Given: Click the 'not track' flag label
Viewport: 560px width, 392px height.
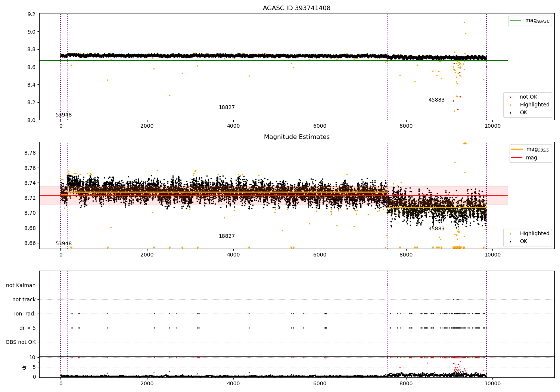Looking at the screenshot, I should tap(24, 299).
